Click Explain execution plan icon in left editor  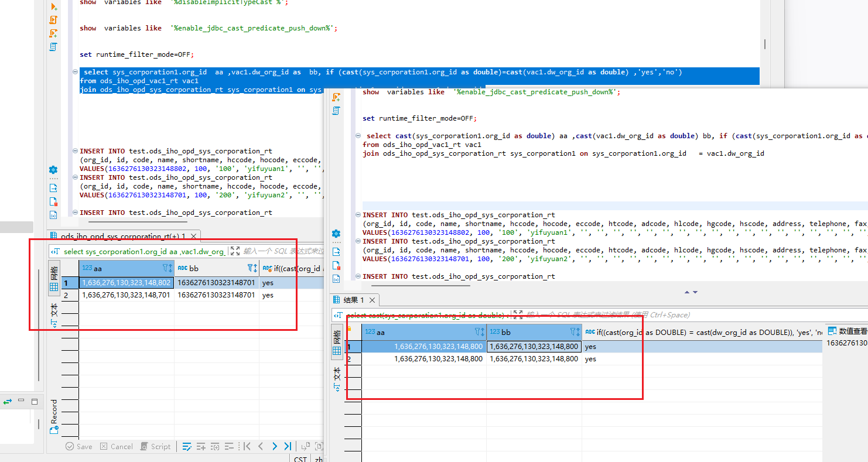(53, 47)
